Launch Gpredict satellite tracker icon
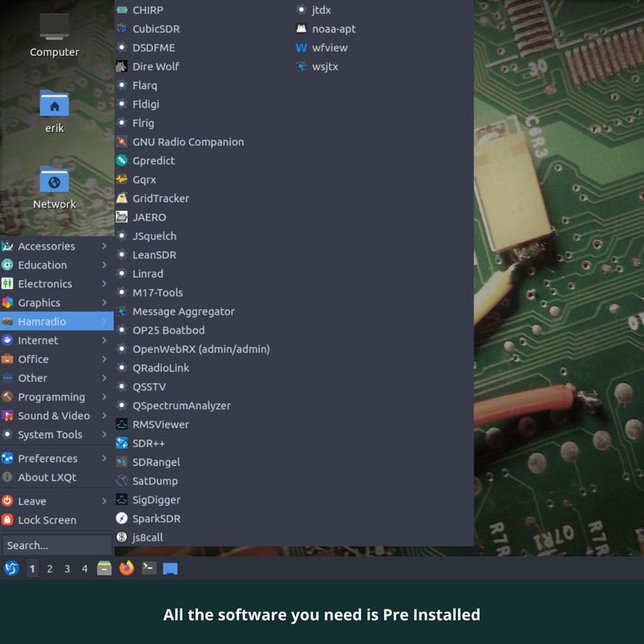 122,160
